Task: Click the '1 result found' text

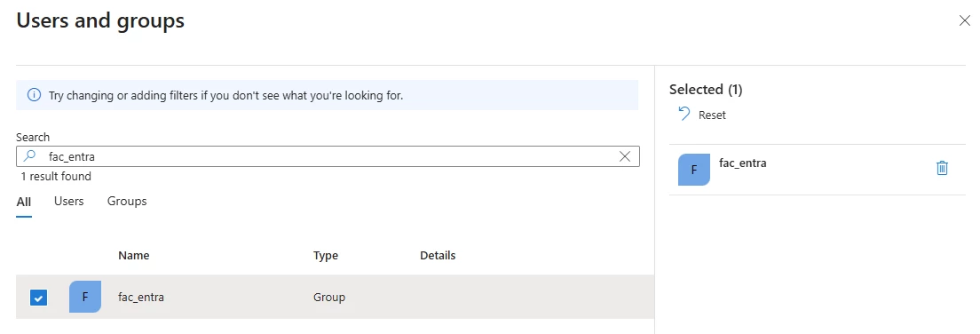Action: click(56, 177)
